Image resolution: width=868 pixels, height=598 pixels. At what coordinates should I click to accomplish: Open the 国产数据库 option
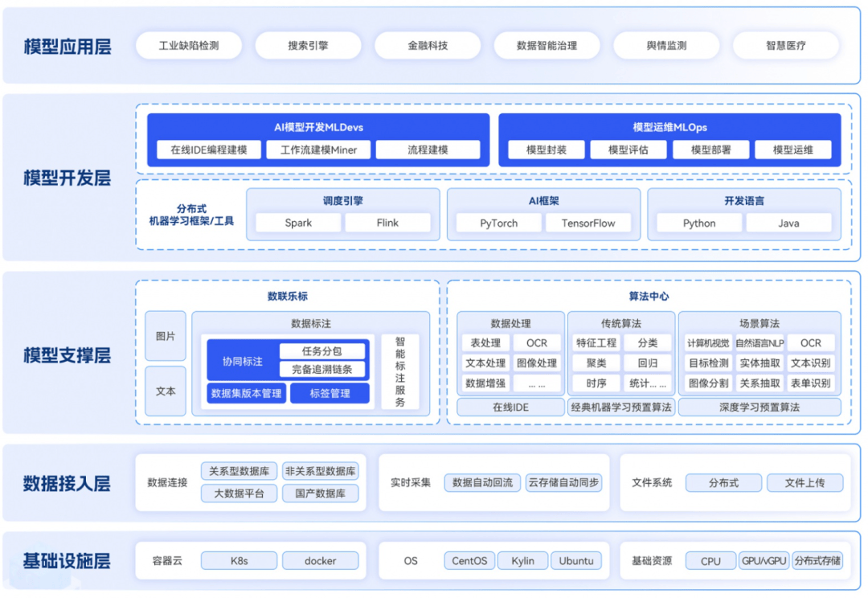(x=321, y=494)
